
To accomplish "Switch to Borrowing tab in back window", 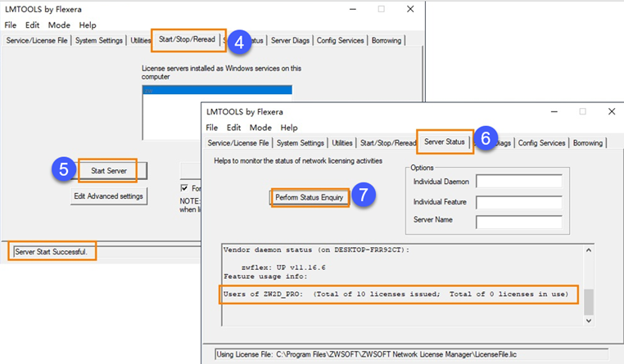I will point(387,41).
